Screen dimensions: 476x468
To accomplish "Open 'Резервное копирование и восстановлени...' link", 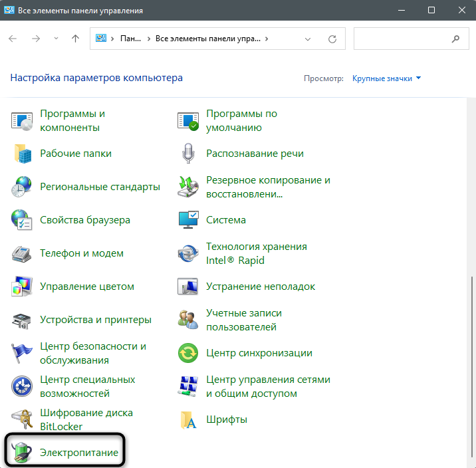I will [x=268, y=187].
